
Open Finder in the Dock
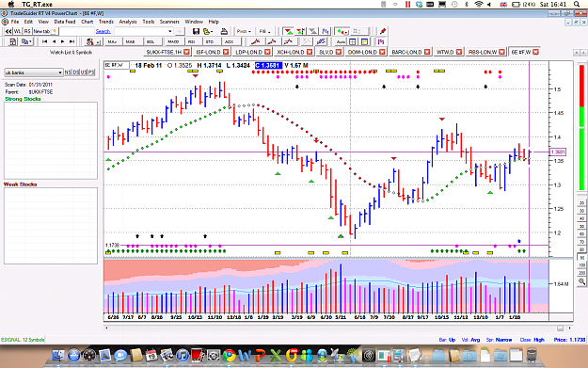pos(58,355)
